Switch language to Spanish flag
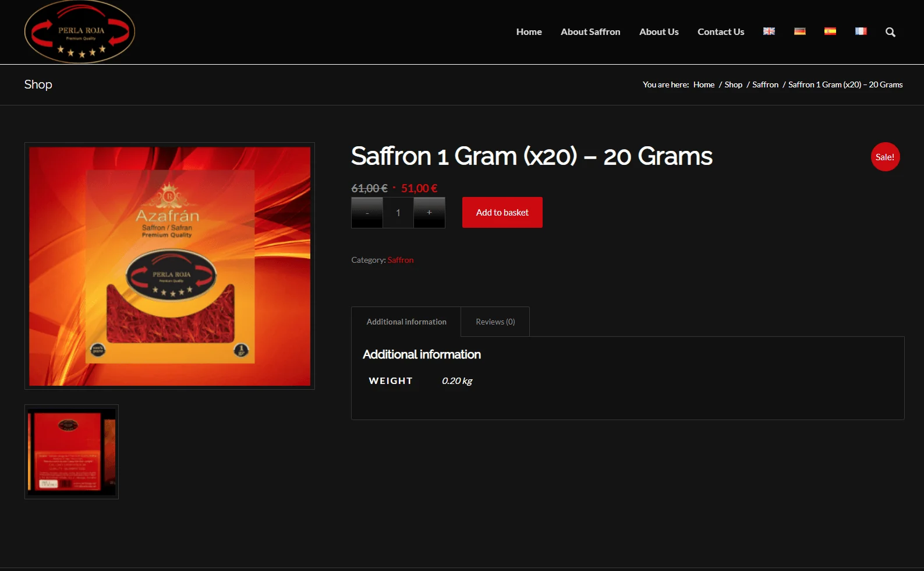The height and width of the screenshot is (571, 924). (830, 31)
